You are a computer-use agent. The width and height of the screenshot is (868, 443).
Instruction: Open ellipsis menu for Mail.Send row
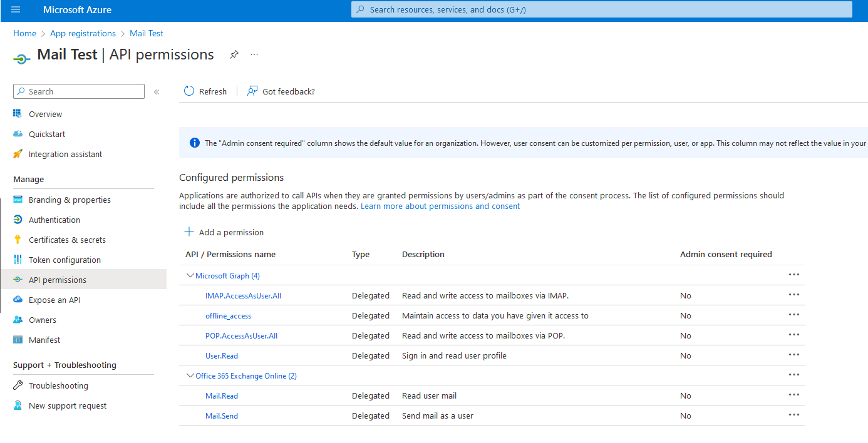point(794,415)
